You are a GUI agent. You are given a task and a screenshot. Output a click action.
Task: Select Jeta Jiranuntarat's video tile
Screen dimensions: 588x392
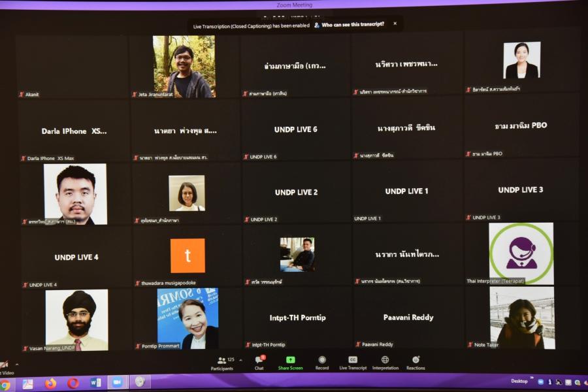pyautogui.click(x=184, y=67)
